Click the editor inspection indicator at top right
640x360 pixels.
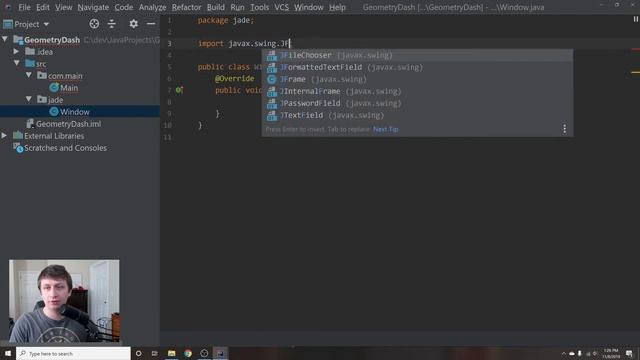click(x=636, y=19)
